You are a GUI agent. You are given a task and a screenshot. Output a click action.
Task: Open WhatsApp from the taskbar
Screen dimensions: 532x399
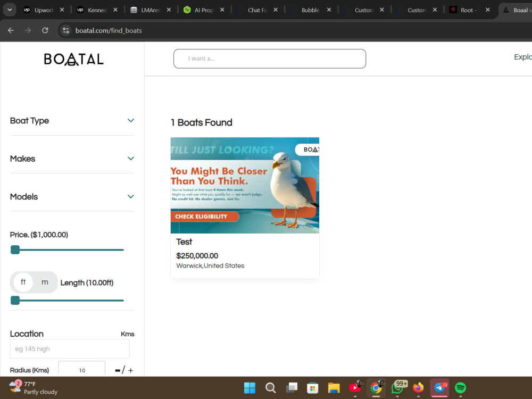point(397,388)
